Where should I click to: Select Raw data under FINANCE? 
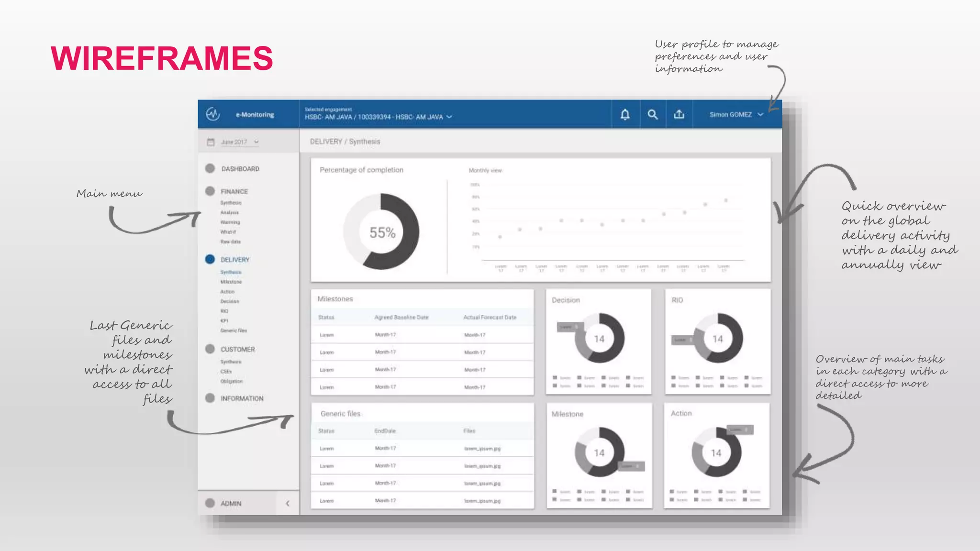(230, 242)
